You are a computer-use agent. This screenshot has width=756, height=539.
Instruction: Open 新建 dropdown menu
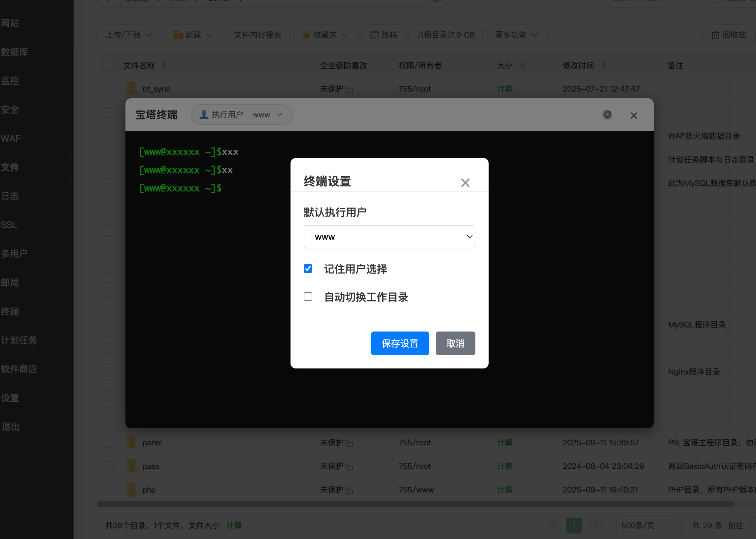click(194, 35)
